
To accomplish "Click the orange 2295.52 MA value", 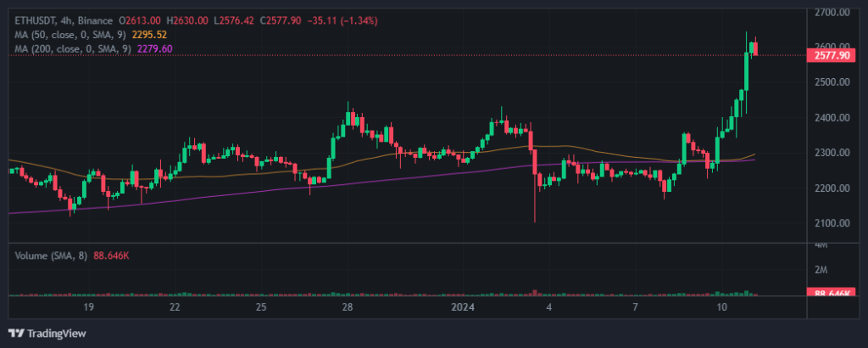I will tap(153, 34).
